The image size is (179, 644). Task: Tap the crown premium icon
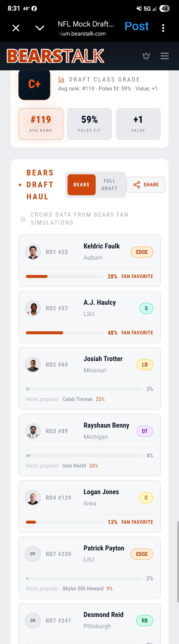[146, 56]
